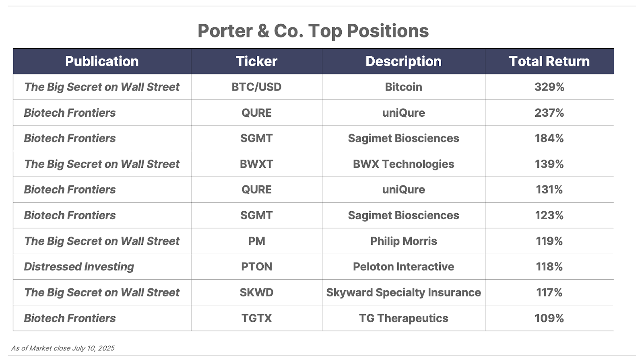This screenshot has width=644, height=362.
Task: Click the Bitcoin description cell
Action: 403,87
